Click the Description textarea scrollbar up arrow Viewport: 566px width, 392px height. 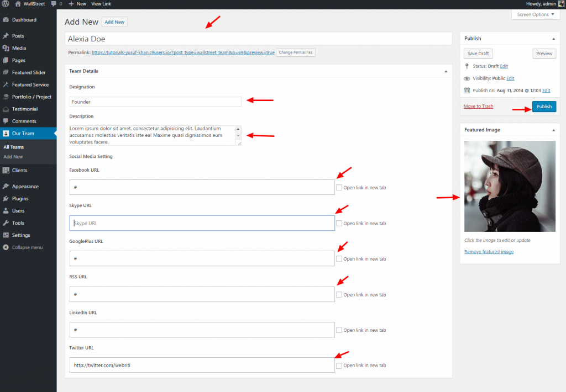(x=238, y=129)
